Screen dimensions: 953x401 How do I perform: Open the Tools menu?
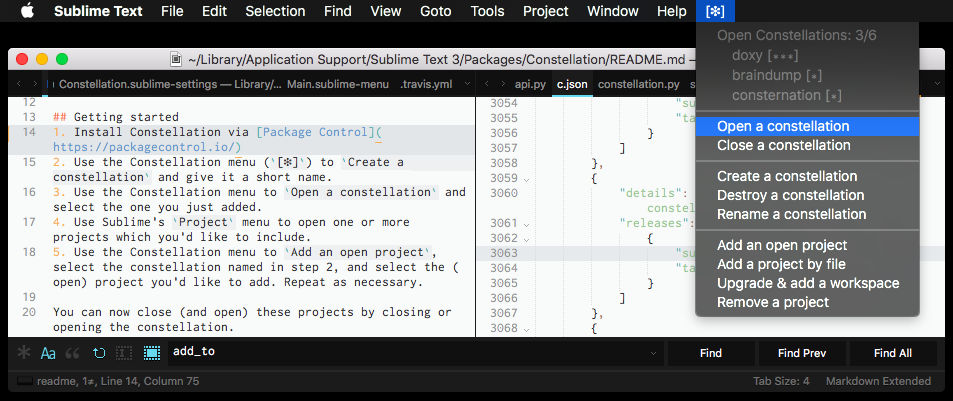[x=487, y=11]
